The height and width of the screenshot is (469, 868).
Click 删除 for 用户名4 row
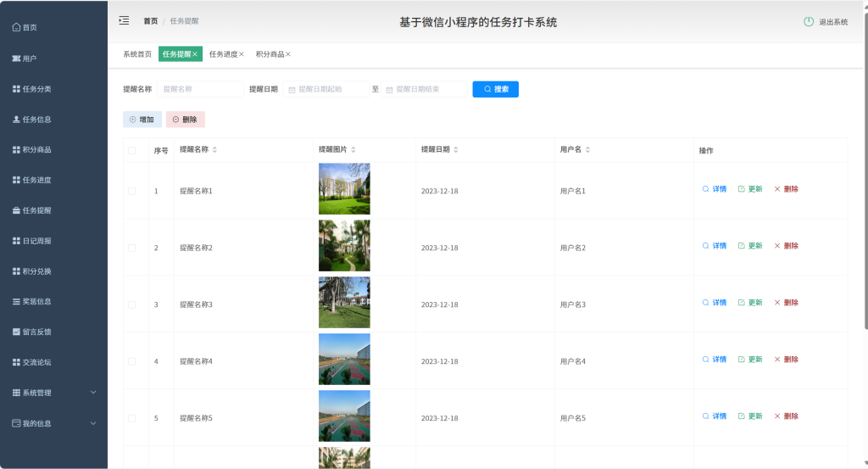click(786, 360)
